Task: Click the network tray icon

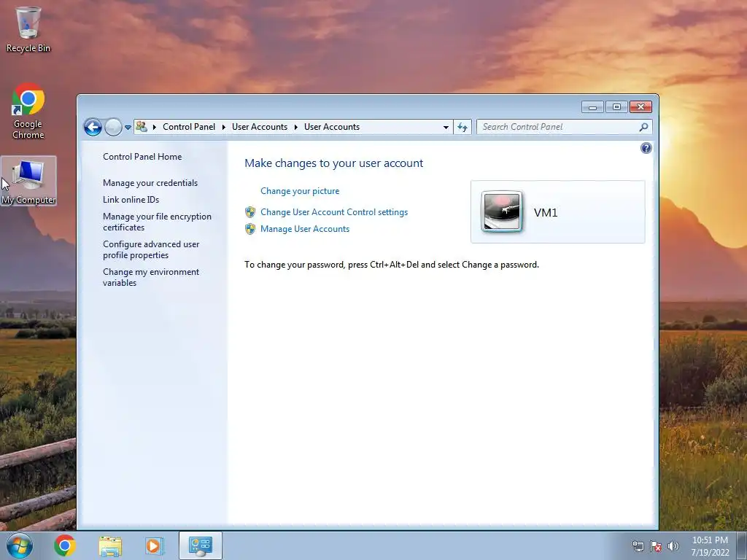Action: [x=638, y=546]
